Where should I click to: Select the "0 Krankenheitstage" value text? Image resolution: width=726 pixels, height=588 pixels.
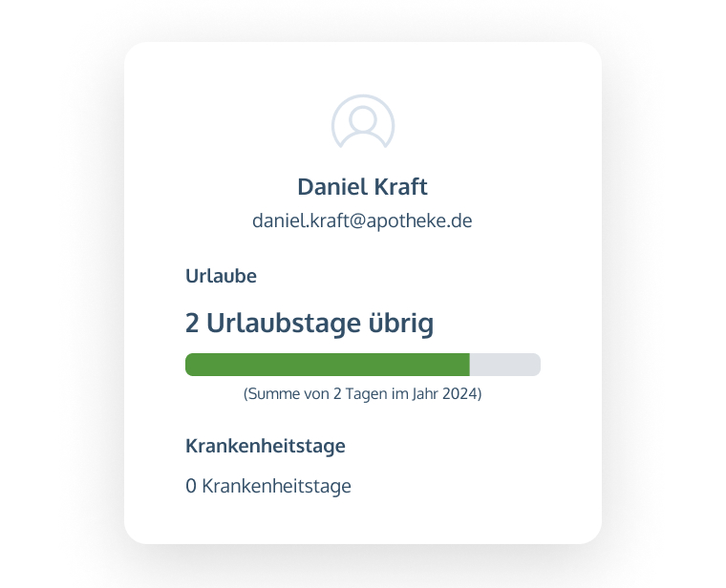click(x=268, y=486)
